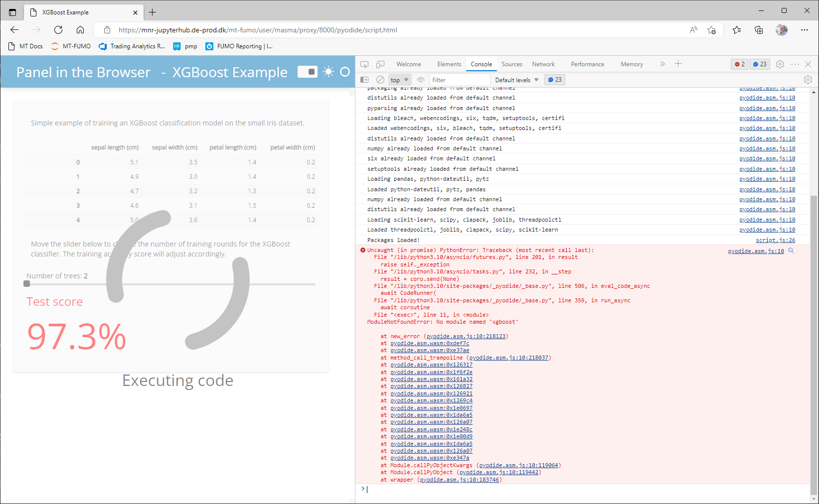Create a live expression with the eye icon
The width and height of the screenshot is (819, 504).
coord(421,80)
